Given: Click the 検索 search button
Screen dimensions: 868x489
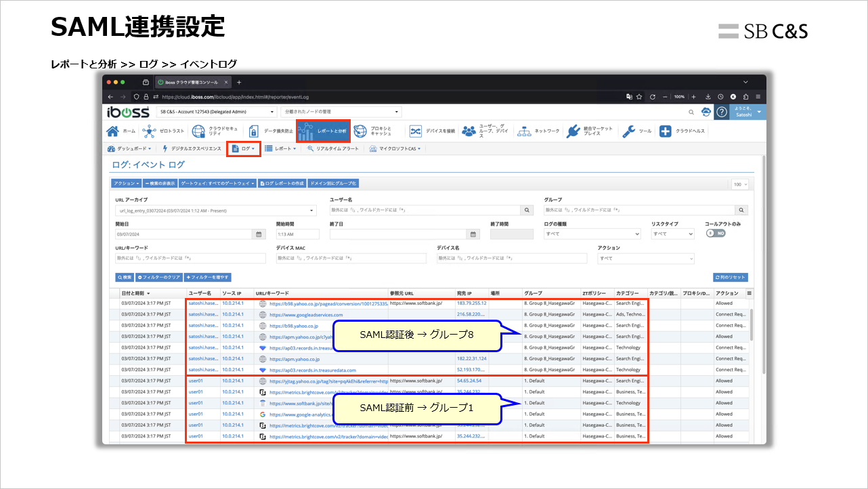Looking at the screenshot, I should [x=125, y=278].
